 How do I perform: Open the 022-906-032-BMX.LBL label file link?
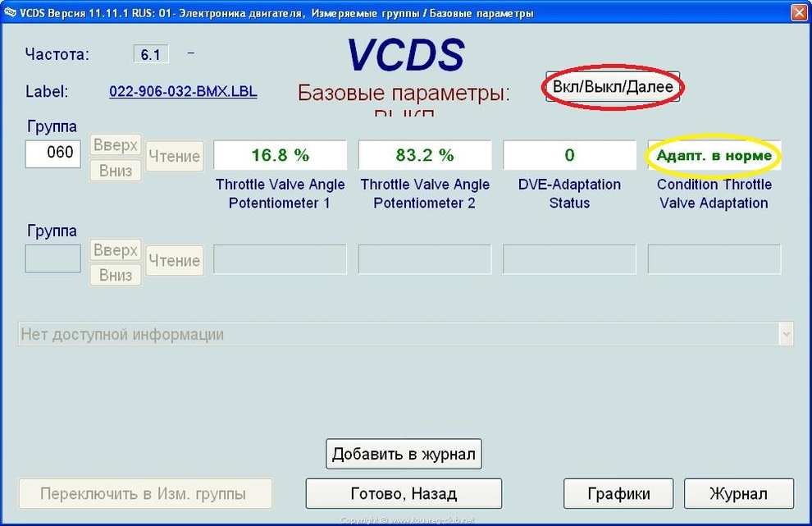[x=184, y=92]
